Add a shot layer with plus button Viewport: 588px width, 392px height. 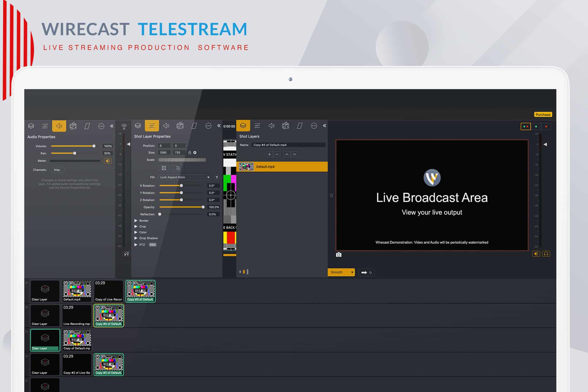tap(269, 154)
